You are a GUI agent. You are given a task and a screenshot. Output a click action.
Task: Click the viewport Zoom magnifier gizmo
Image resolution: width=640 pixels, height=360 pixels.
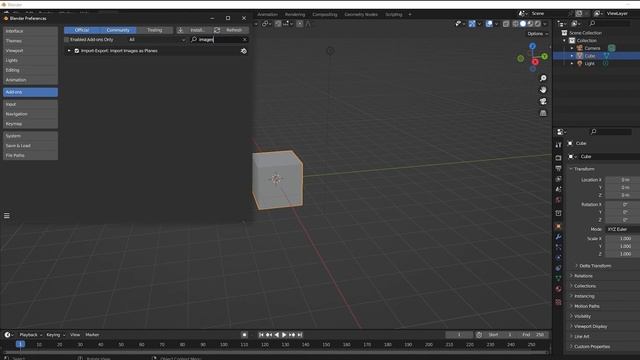(x=543, y=78)
